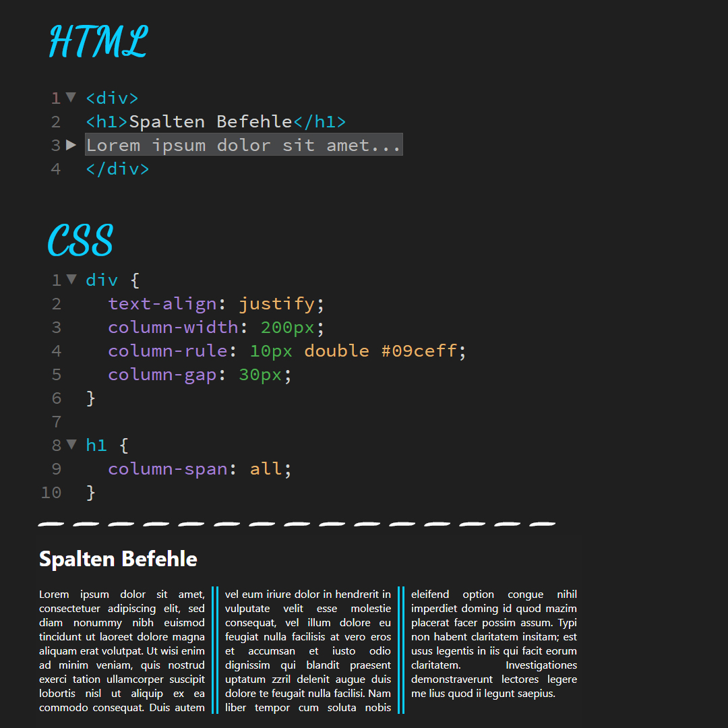The height and width of the screenshot is (728, 728).
Task: Collapse the HTML div fold arrow
Action: point(71,98)
